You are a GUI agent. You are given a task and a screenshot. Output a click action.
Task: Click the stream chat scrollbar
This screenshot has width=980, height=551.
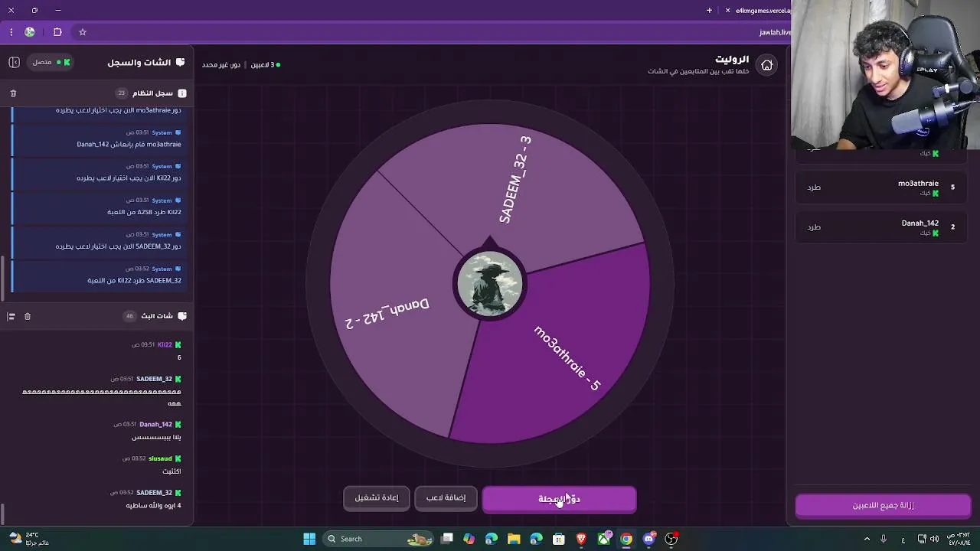2,513
